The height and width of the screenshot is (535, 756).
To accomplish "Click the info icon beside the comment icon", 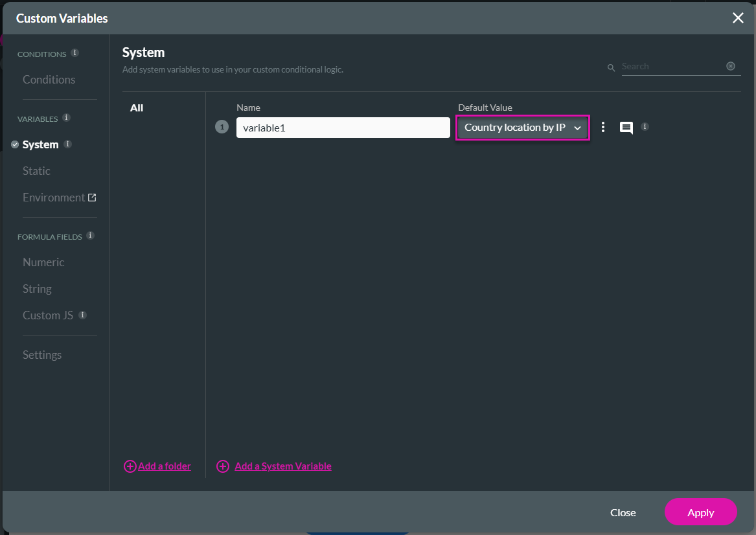I will click(645, 127).
